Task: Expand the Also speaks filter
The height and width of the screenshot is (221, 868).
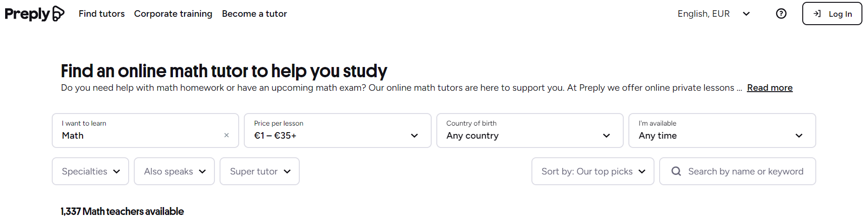Action: [x=174, y=171]
